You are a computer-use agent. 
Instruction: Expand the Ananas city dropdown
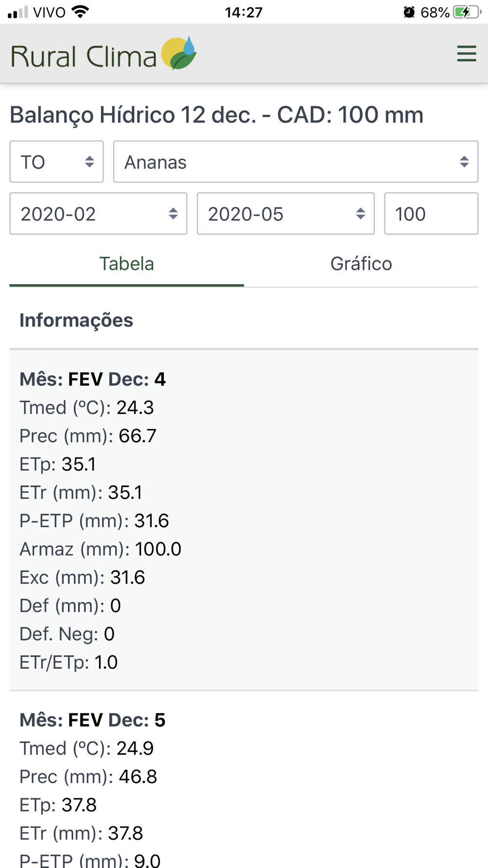[296, 162]
